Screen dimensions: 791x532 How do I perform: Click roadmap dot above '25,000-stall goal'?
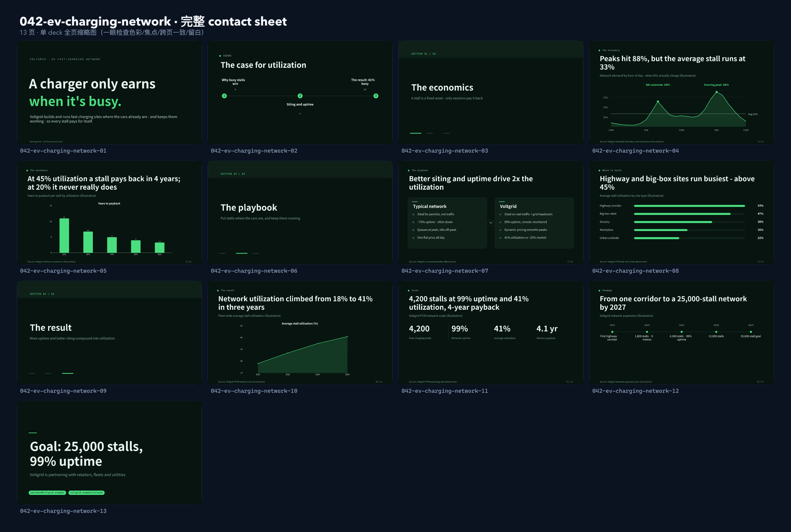click(751, 332)
